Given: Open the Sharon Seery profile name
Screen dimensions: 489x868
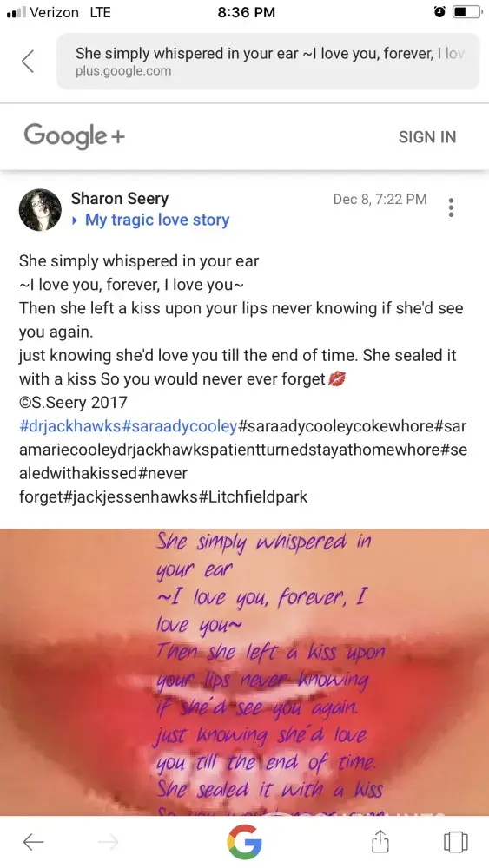Looking at the screenshot, I should tap(120, 198).
